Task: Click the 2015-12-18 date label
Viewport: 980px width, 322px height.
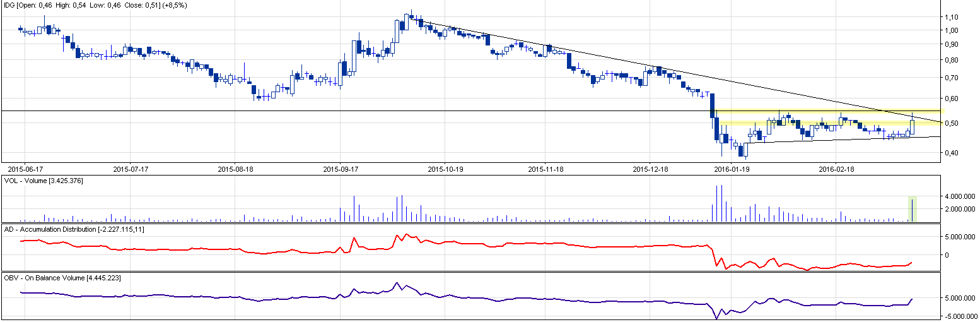Action: click(650, 169)
